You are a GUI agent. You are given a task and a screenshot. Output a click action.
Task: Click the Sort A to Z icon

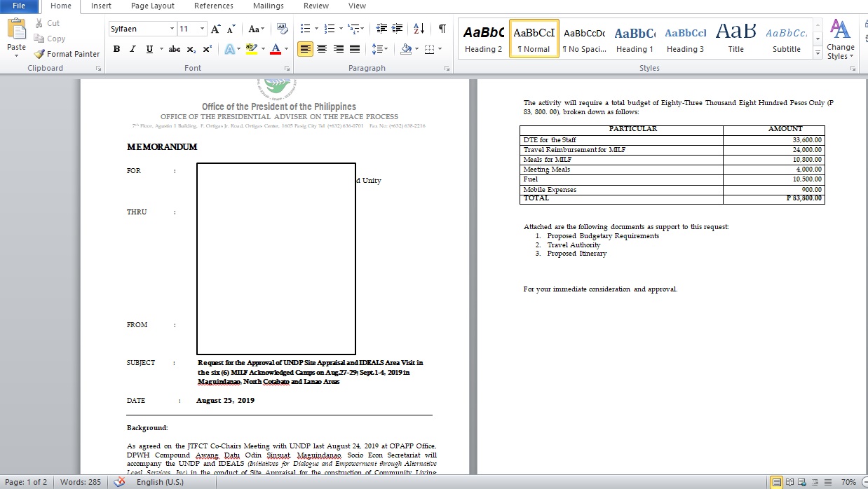point(419,29)
